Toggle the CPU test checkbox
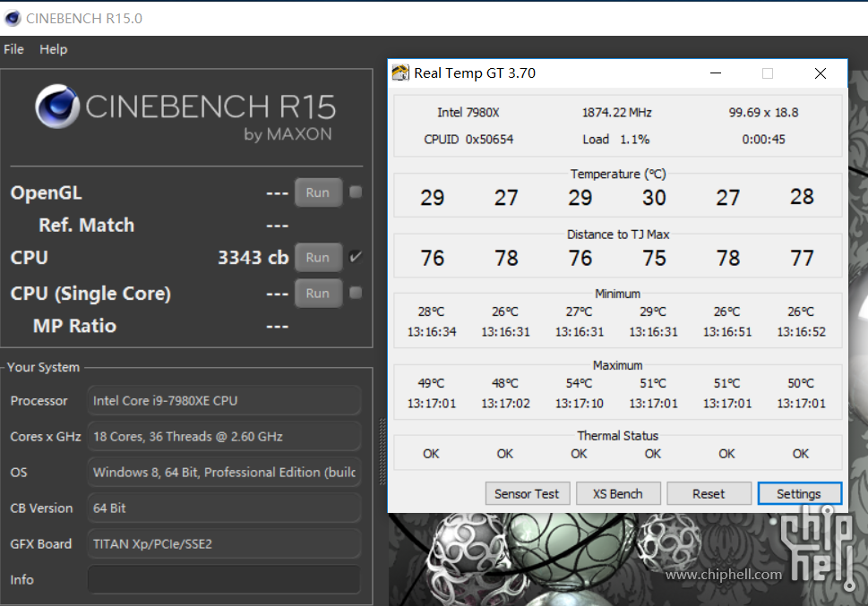Image resolution: width=868 pixels, height=606 pixels. pyautogui.click(x=356, y=257)
